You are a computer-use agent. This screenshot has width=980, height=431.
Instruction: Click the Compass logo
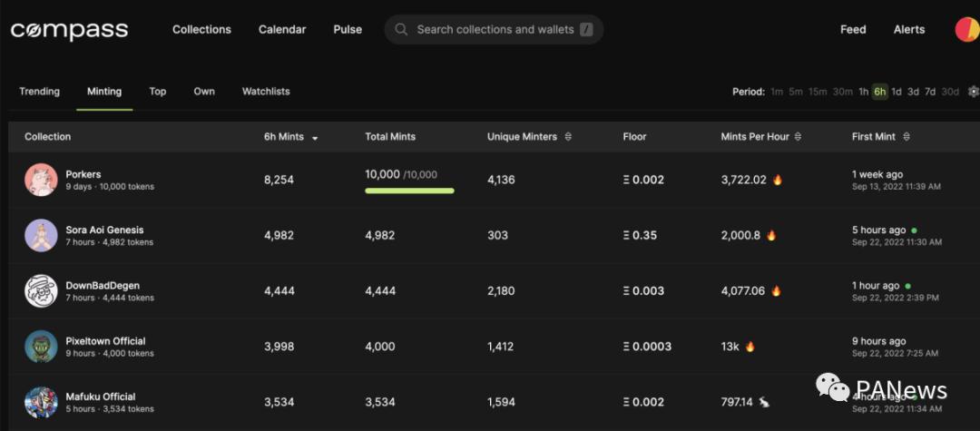[69, 30]
